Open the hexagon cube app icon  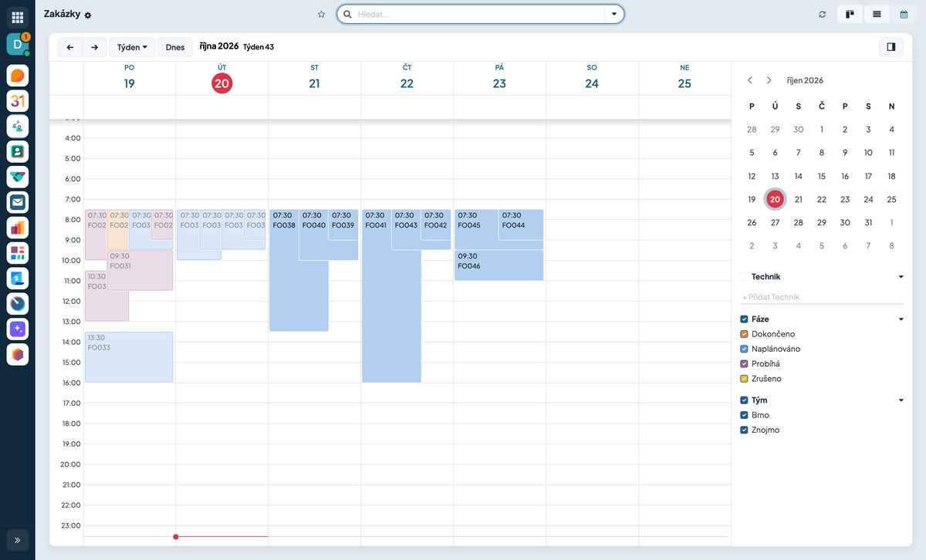click(x=18, y=354)
